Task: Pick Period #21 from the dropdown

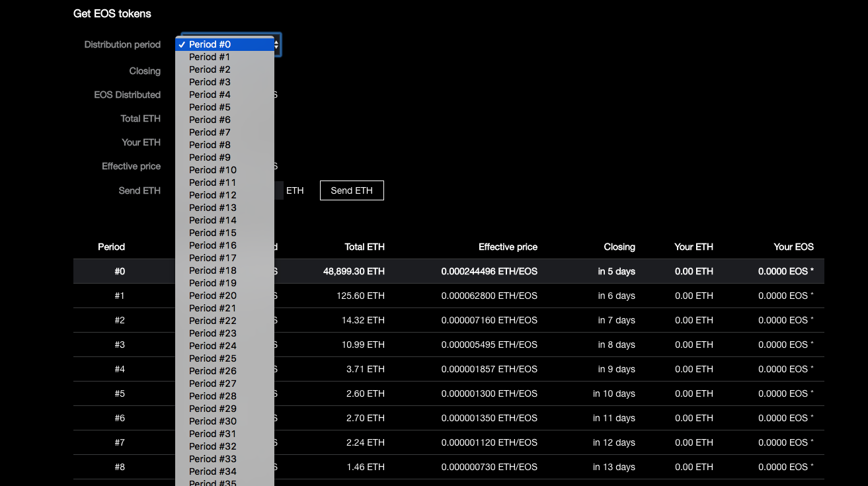Action: coord(225,308)
